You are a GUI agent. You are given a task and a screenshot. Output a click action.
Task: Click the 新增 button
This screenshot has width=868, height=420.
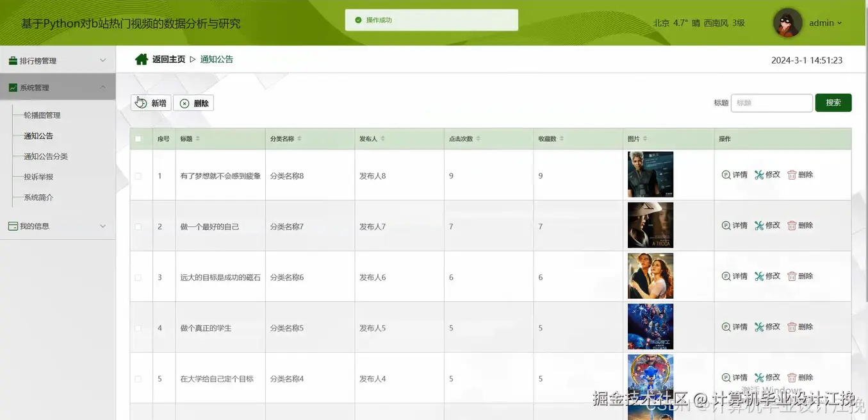pos(151,103)
